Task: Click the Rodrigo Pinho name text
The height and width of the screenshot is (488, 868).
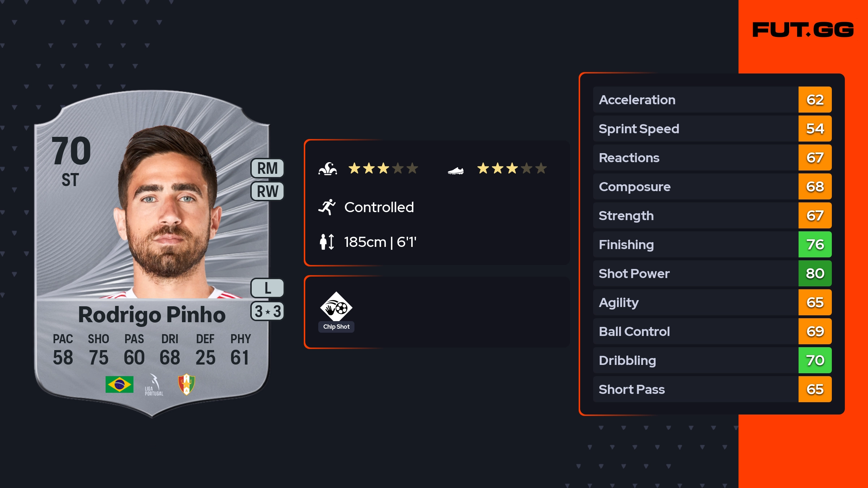Action: click(x=152, y=315)
